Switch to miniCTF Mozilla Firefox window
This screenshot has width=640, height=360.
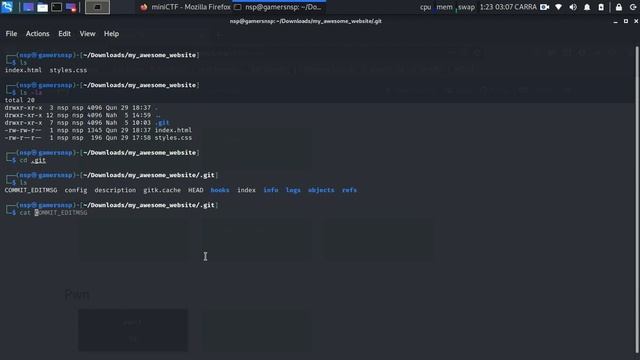point(185,7)
